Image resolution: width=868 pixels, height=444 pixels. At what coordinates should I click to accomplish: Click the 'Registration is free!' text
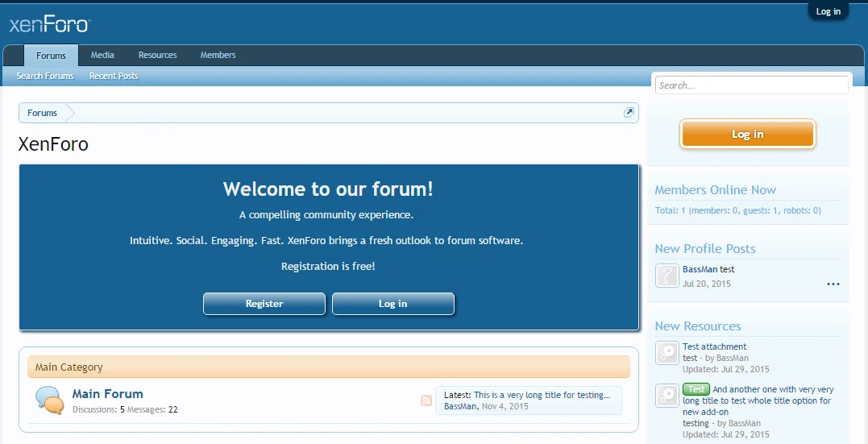[x=328, y=266]
